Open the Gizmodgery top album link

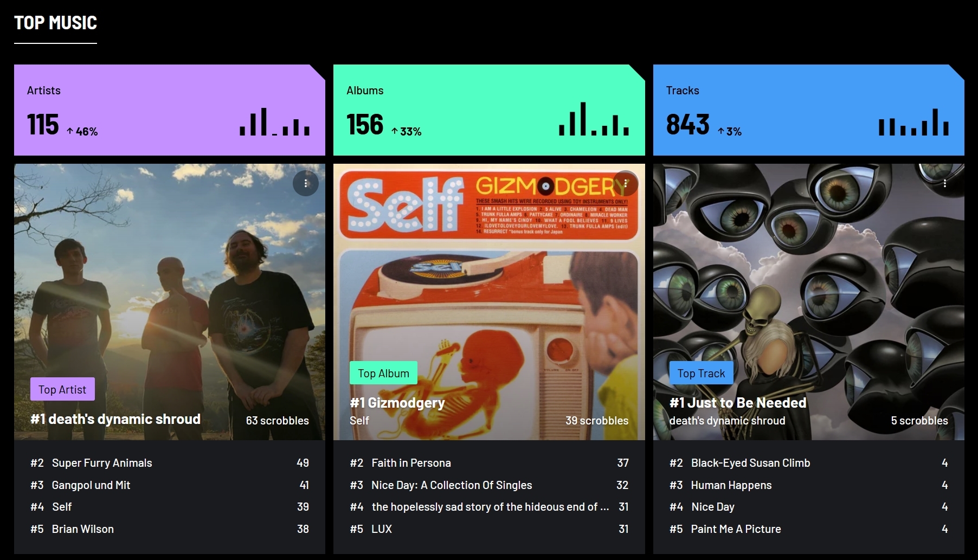click(397, 403)
